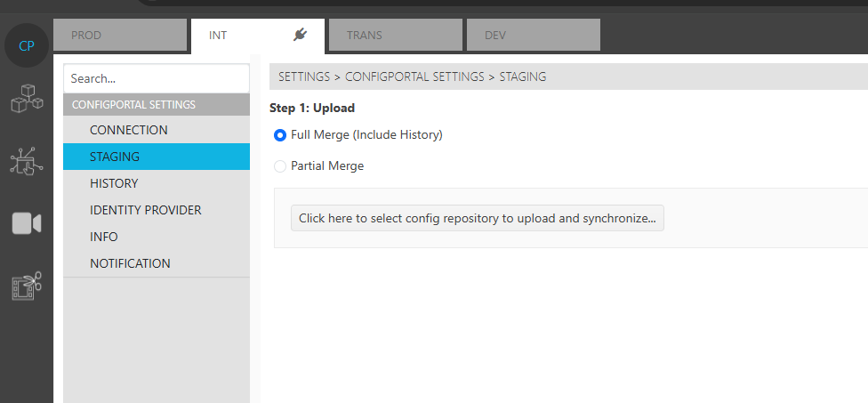The image size is (868, 403).
Task: Collapse the ConfigPortal Settings section header
Action: (156, 105)
